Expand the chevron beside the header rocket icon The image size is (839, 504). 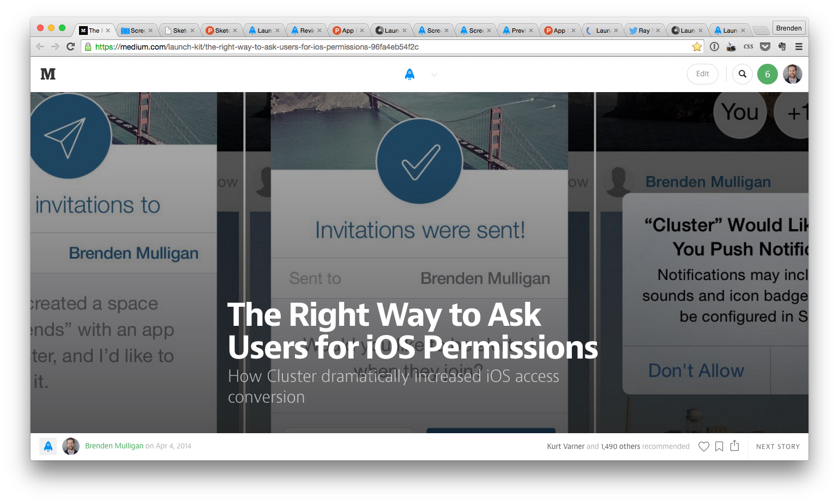[434, 75]
